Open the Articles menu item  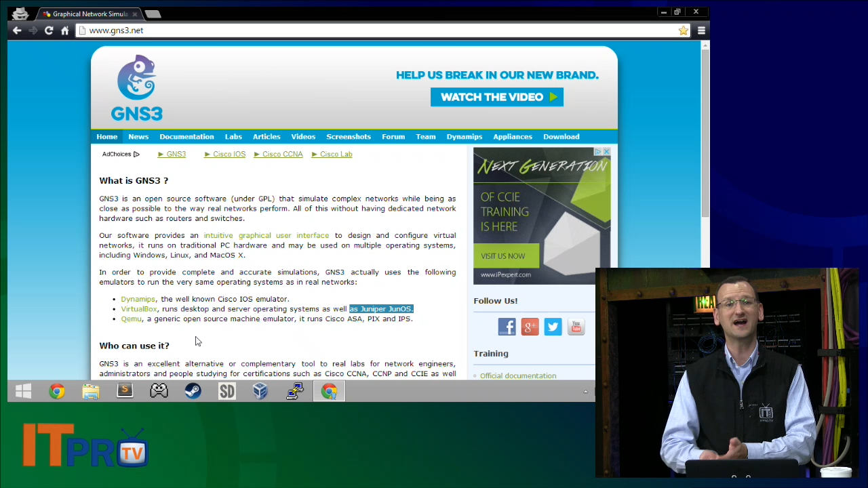point(267,137)
